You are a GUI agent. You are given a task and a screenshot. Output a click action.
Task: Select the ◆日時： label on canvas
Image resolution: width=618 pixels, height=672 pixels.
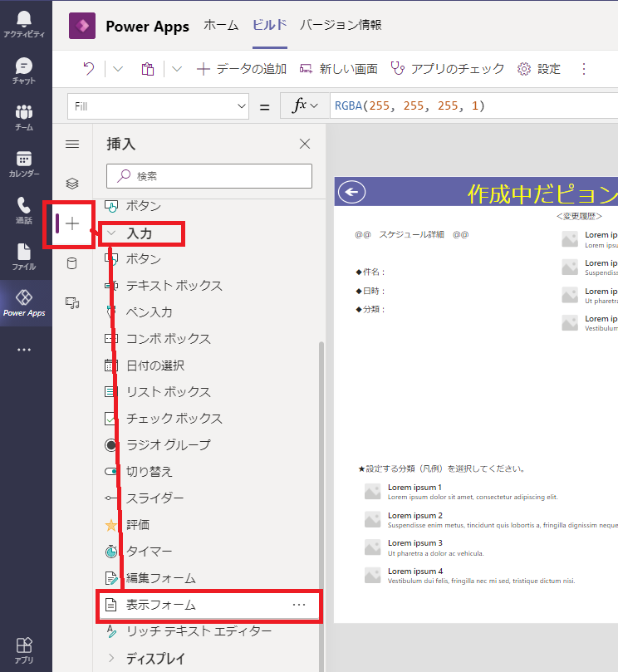[x=370, y=292]
